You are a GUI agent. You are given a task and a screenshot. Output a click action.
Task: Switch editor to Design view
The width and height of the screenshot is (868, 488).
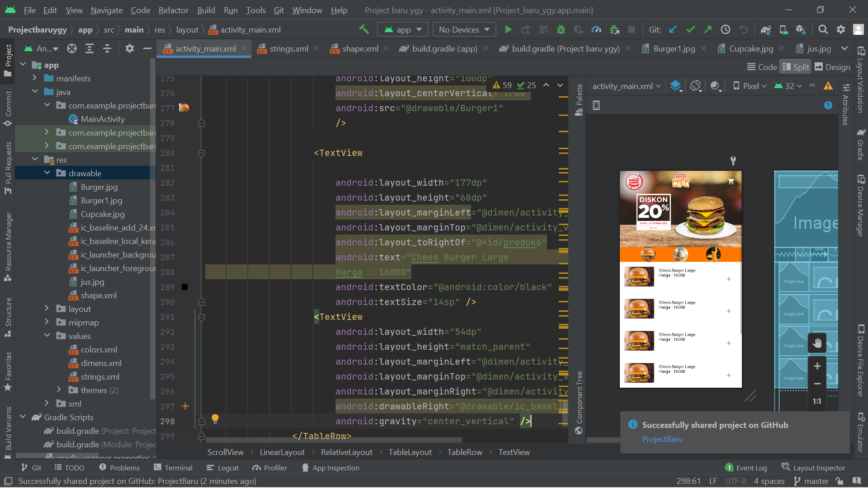(x=832, y=66)
